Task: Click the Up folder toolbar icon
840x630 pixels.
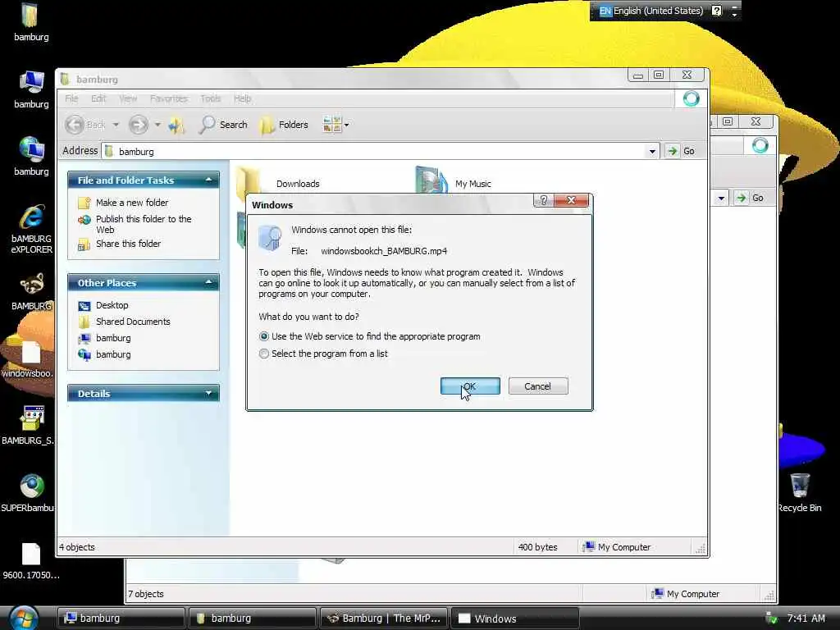Action: [176, 126]
